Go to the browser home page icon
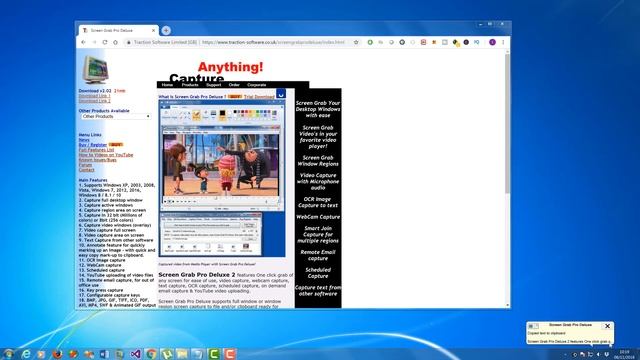Viewport: 640px width, 360px height. pos(116,42)
